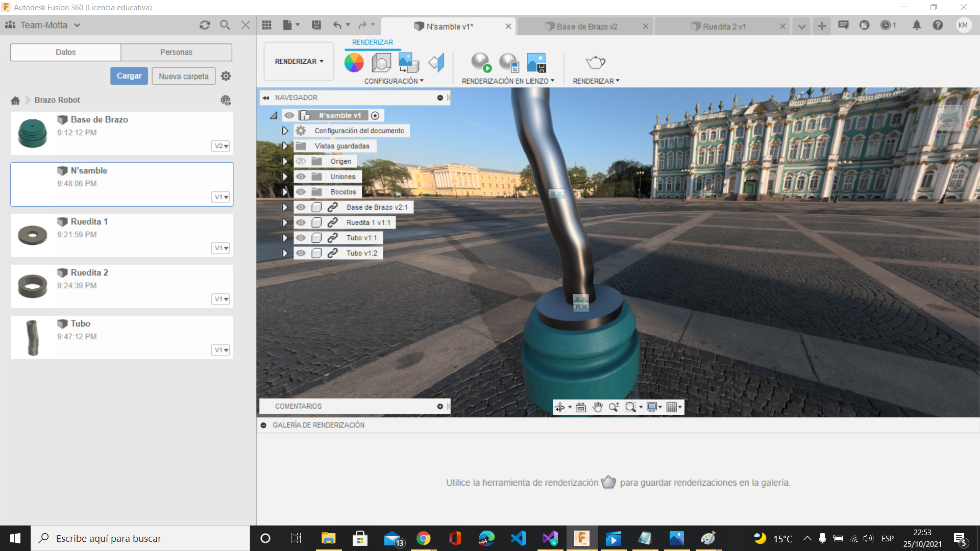Image resolution: width=980 pixels, height=551 pixels.
Task: Open the Extensions online status icon
Action: tap(864, 25)
